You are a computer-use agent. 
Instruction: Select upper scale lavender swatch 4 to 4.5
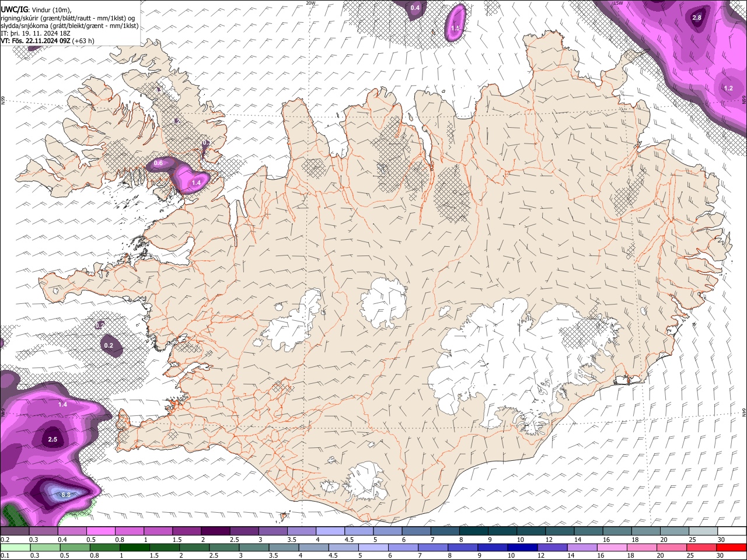click(330, 531)
